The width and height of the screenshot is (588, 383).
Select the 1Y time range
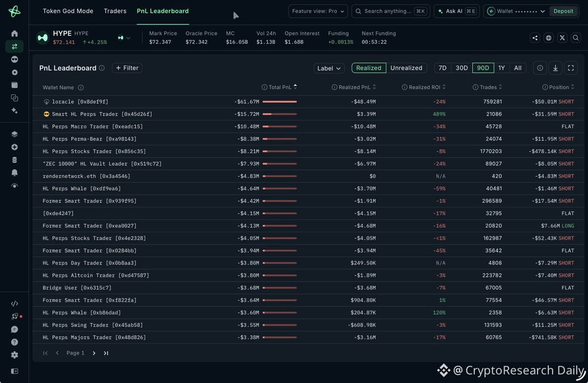[x=501, y=68]
